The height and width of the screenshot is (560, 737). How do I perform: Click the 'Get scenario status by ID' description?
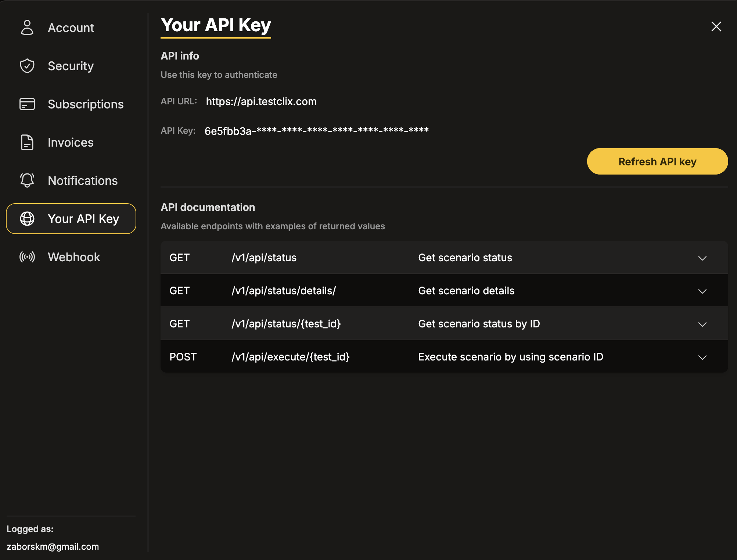pyautogui.click(x=479, y=324)
